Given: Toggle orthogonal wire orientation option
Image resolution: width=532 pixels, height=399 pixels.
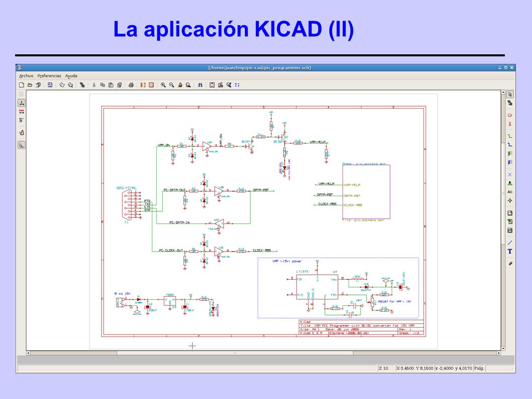Looking at the screenshot, I should click(x=22, y=145).
